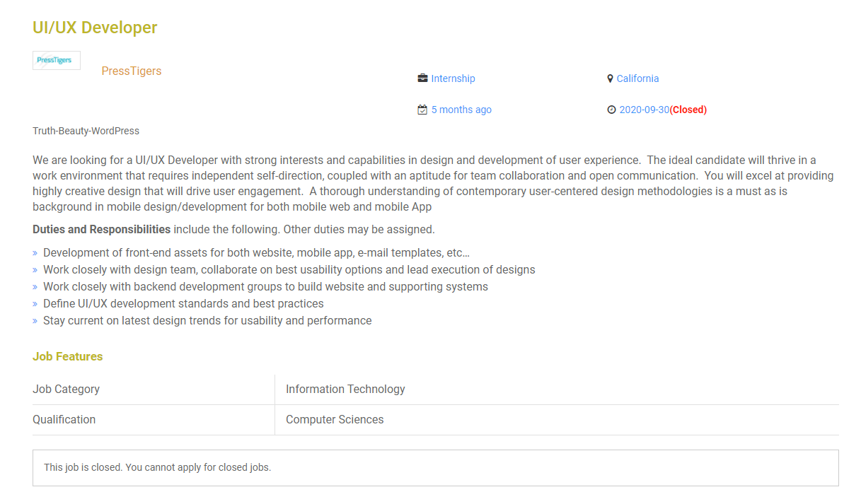Click the Job Features heading
This screenshot has width=861, height=504.
coord(67,356)
